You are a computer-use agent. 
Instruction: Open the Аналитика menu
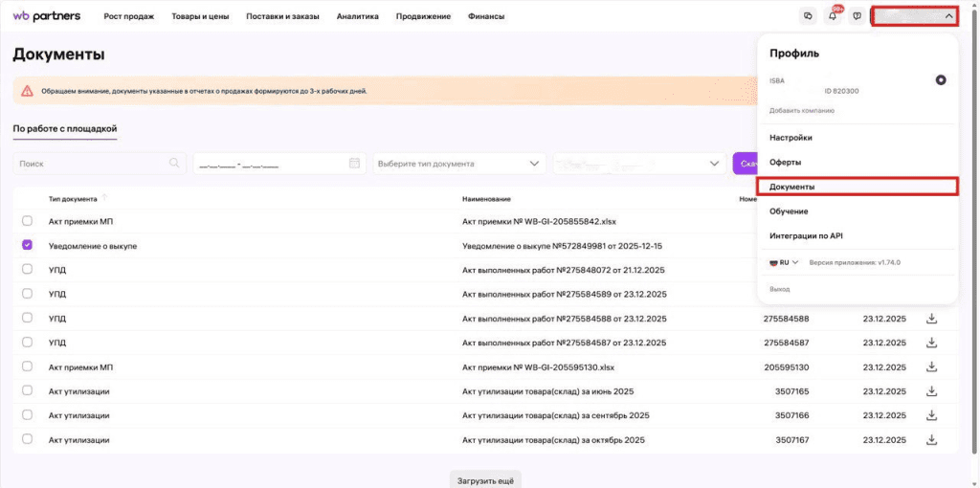click(x=358, y=17)
